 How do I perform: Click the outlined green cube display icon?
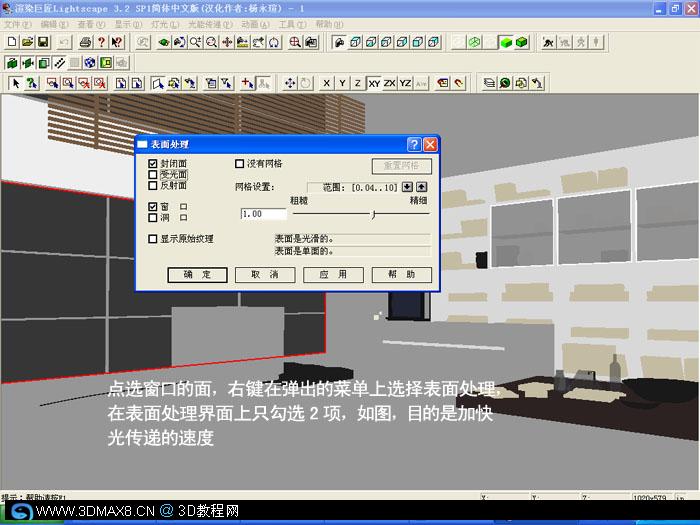(x=521, y=42)
